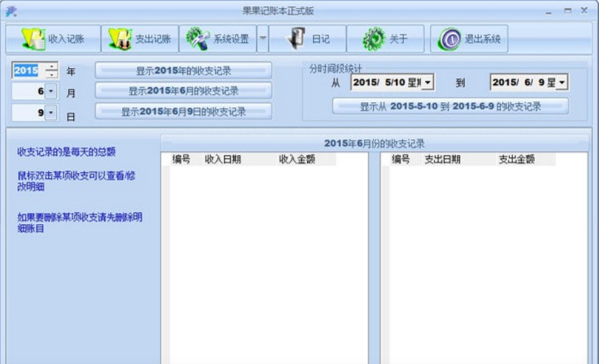This screenshot has height=364, width=604.
Task: Click the 支出金额 column header
Action: coord(517,159)
